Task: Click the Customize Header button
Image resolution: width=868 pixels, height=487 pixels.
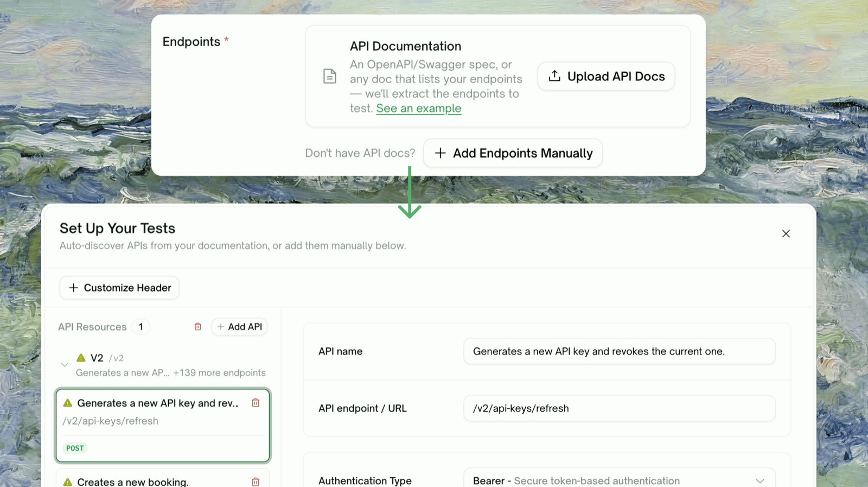Action: pyautogui.click(x=119, y=288)
